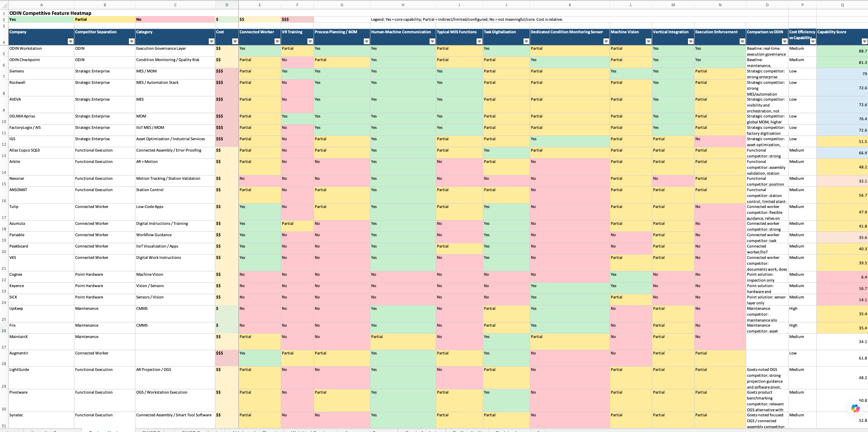Open the Comparison vs ODIN filter dropdown
868x432 pixels.
click(x=785, y=42)
